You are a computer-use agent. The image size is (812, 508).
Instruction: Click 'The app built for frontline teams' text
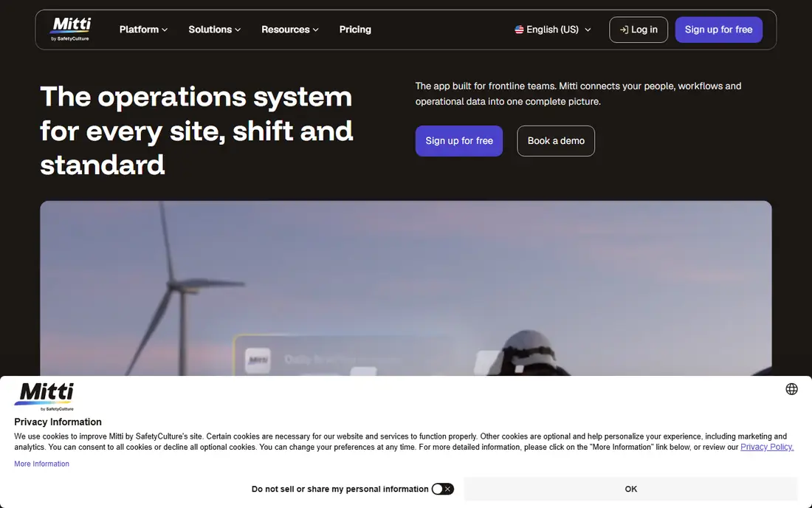coord(579,94)
